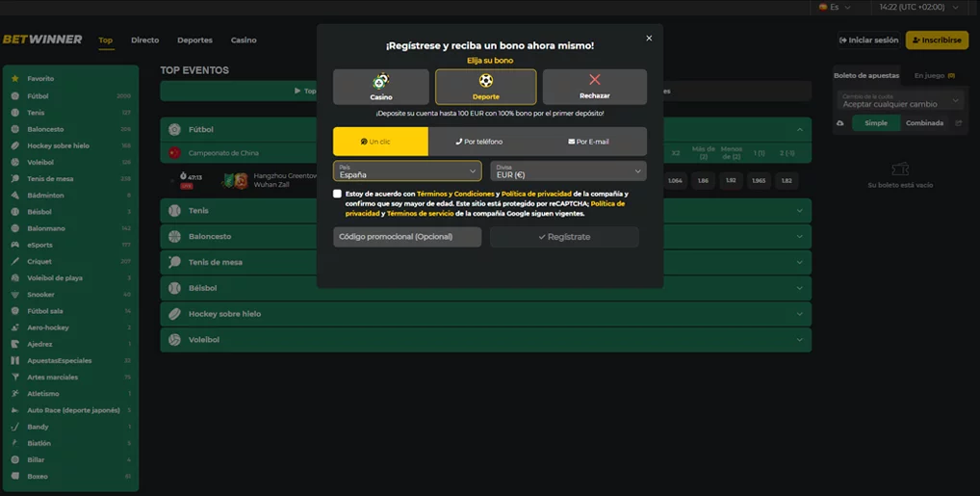Click the BETWINNER logo
980x496 pixels.
(x=42, y=39)
